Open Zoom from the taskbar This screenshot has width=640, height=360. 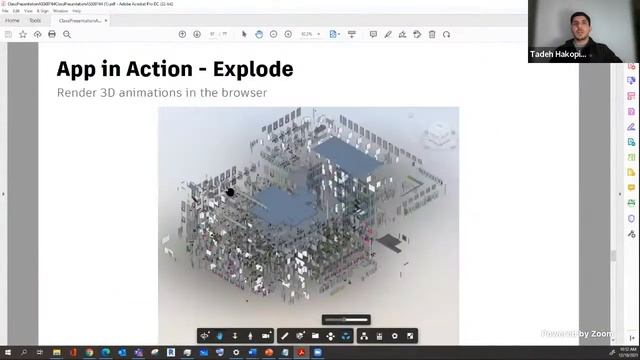coord(318,353)
